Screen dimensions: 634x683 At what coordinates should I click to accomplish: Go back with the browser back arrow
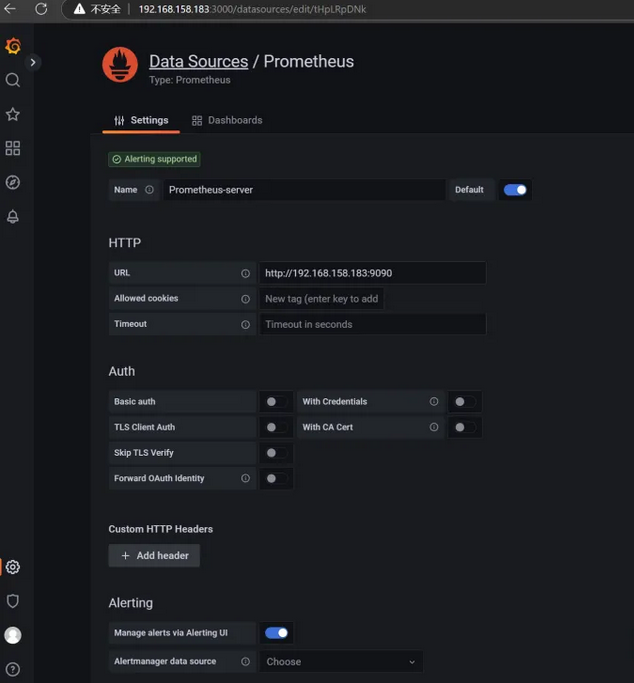(x=10, y=9)
